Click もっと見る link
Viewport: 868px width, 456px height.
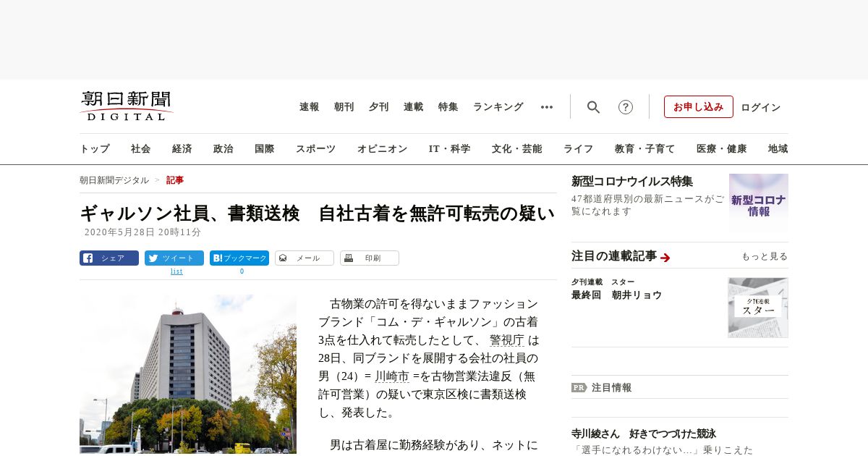click(765, 256)
